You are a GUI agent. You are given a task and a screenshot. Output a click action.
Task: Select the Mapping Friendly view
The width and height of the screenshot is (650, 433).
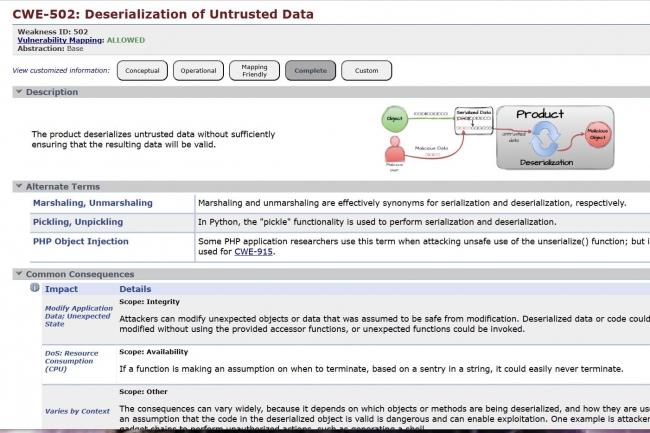[x=254, y=70]
